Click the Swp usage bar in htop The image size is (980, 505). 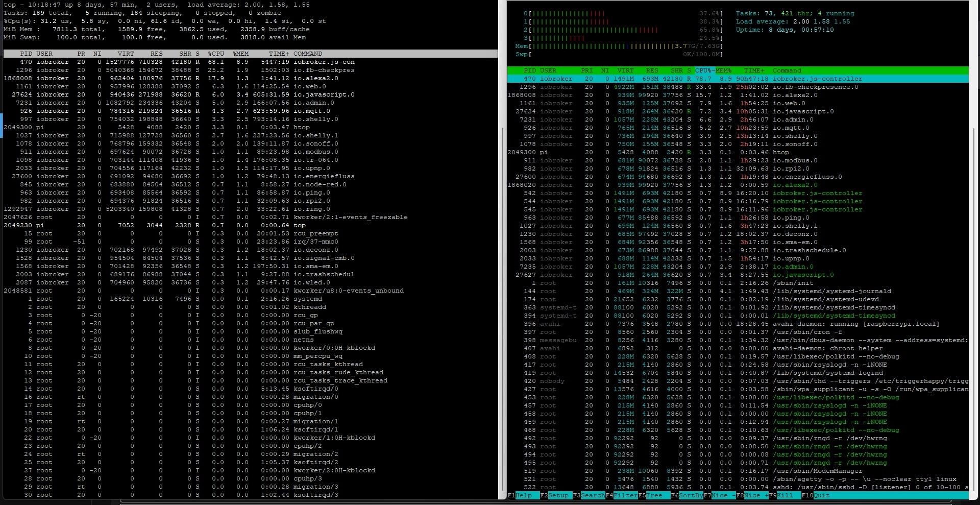(x=619, y=54)
